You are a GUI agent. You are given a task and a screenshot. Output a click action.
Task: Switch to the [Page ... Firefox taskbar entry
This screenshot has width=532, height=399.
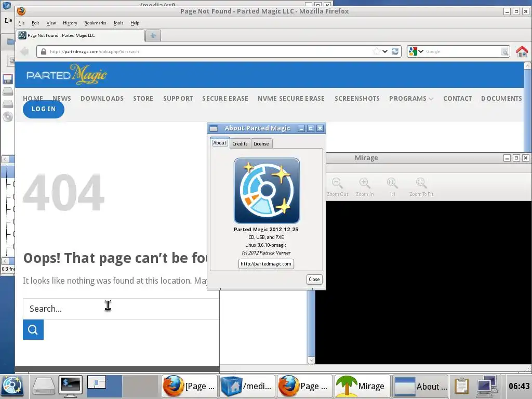189,386
